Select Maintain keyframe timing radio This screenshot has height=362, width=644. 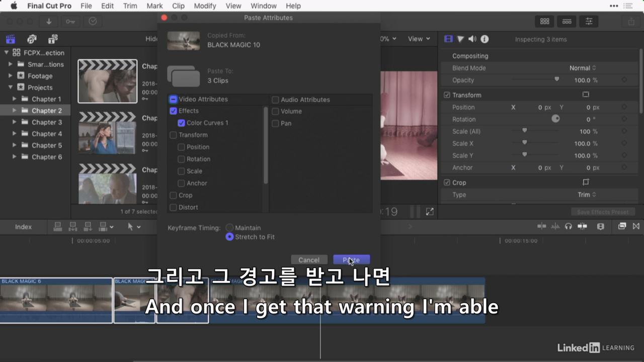tap(229, 228)
